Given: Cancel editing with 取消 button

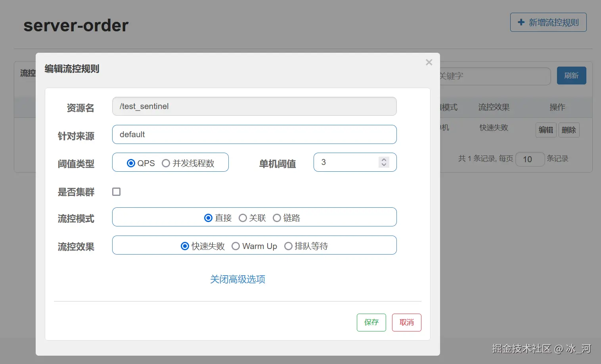Looking at the screenshot, I should tap(407, 322).
